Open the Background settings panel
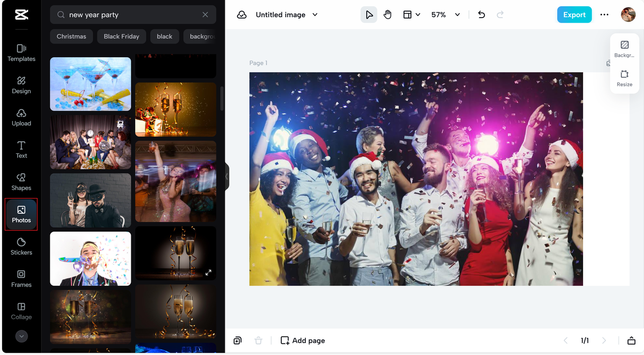 pyautogui.click(x=624, y=49)
